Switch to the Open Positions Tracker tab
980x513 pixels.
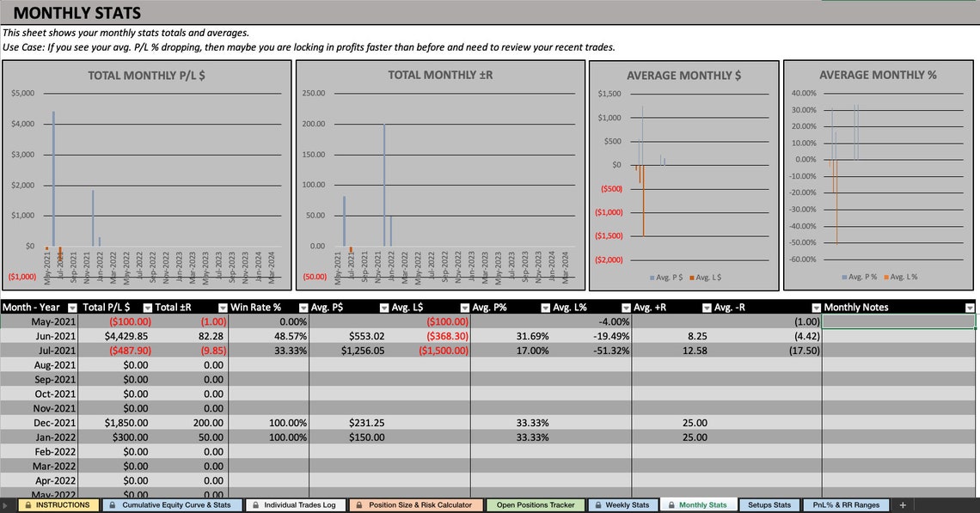point(535,504)
